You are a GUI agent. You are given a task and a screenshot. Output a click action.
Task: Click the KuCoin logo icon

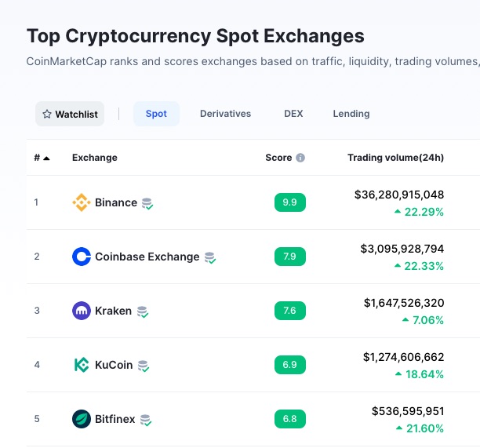pyautogui.click(x=82, y=365)
